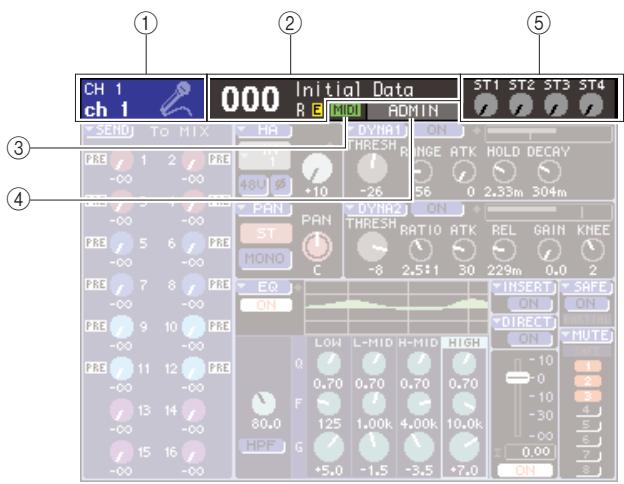
Task: Toggle PRE for MIX send 5
Action: click(96, 243)
